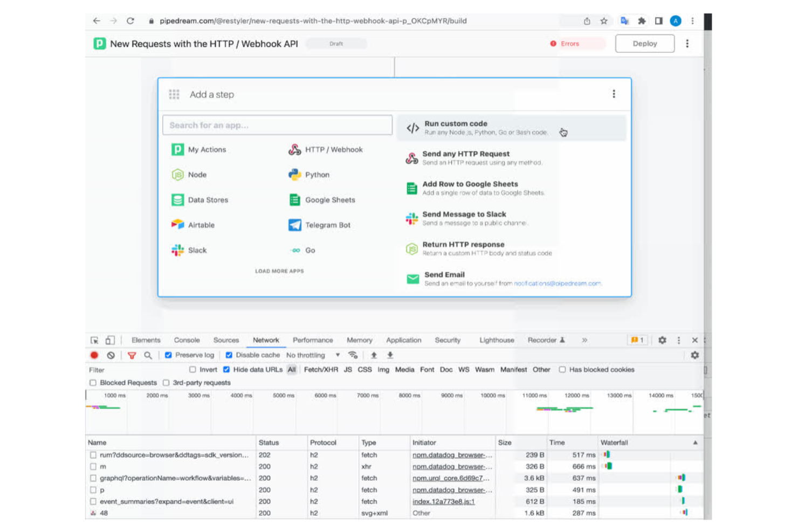
Task: Pick the Airtable app
Action: coord(193,225)
